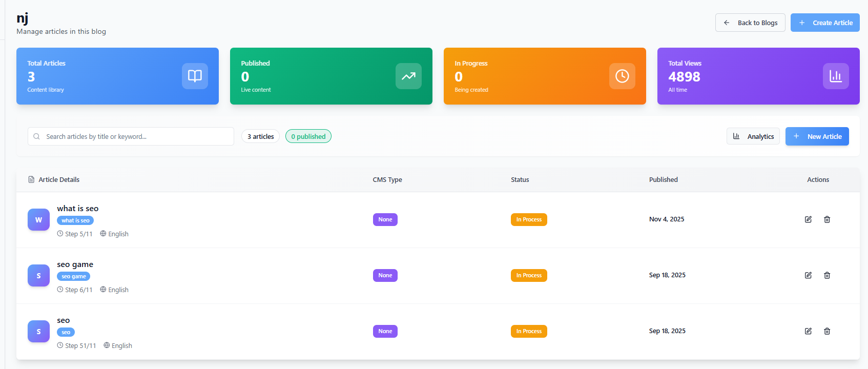This screenshot has width=868, height=369.
Task: Edit the 'seo' article row
Action: [x=808, y=331]
